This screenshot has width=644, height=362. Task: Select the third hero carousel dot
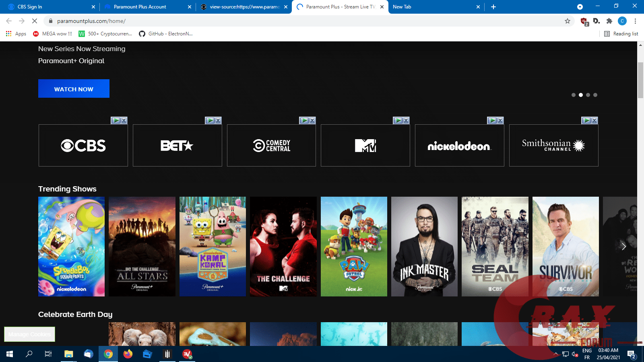coord(588,95)
